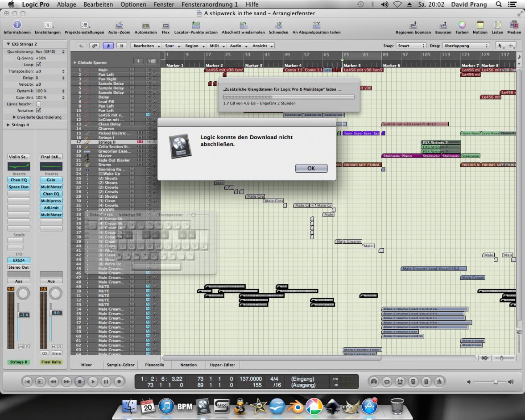Click An Abspielposition teilen icon
This screenshot has width=525, height=420.
click(316, 25)
